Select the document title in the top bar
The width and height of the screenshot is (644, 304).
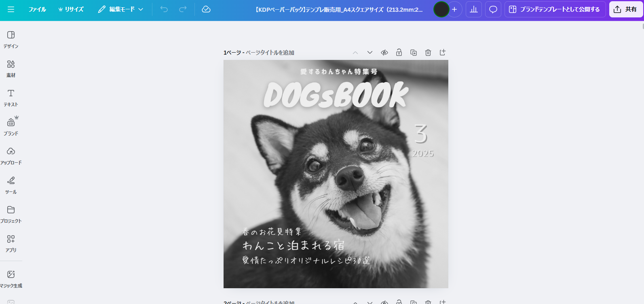(x=339, y=9)
